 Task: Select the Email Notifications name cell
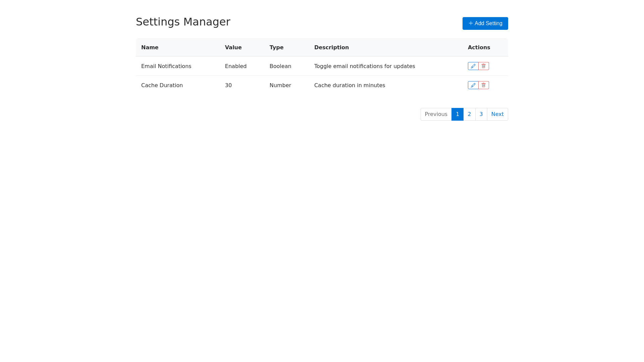[166, 66]
